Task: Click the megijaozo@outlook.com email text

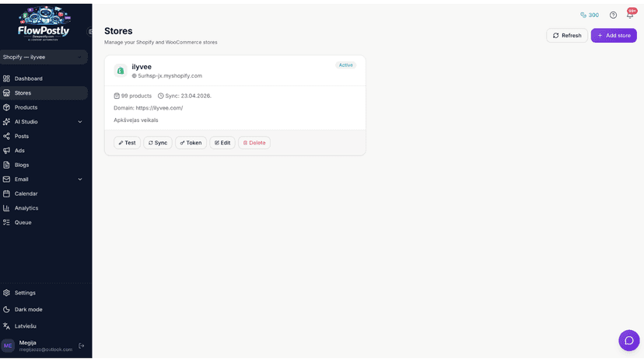Action: 46,350
